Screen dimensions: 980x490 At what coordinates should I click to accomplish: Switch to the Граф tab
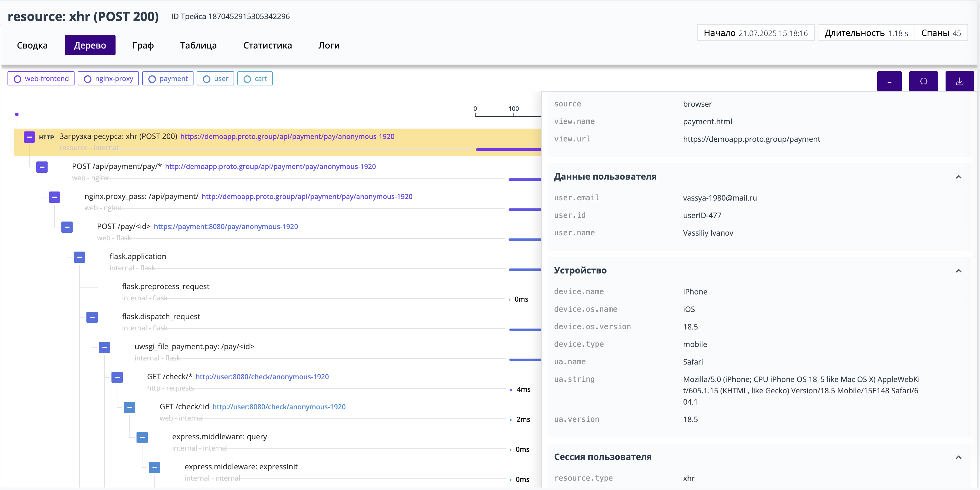143,45
